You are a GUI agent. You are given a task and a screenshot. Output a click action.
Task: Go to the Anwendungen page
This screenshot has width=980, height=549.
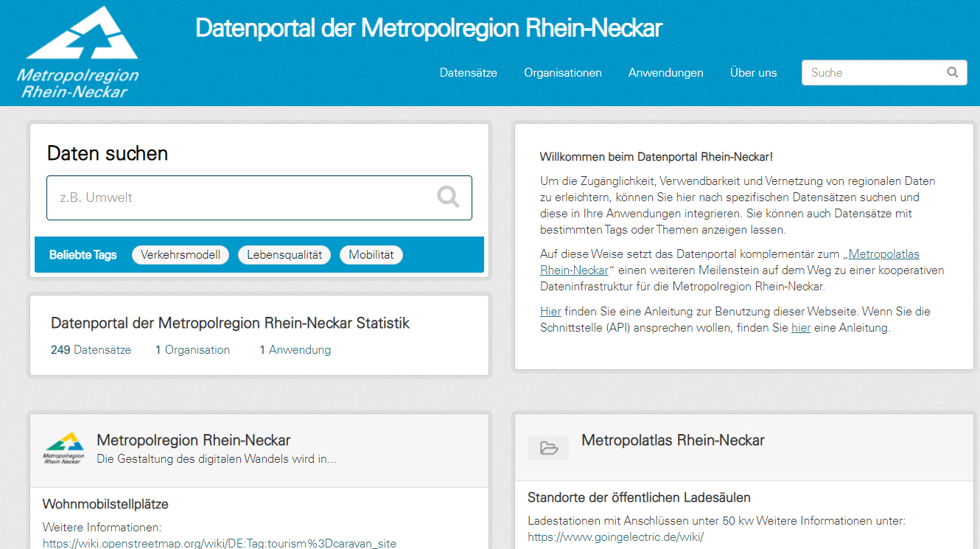pos(665,73)
